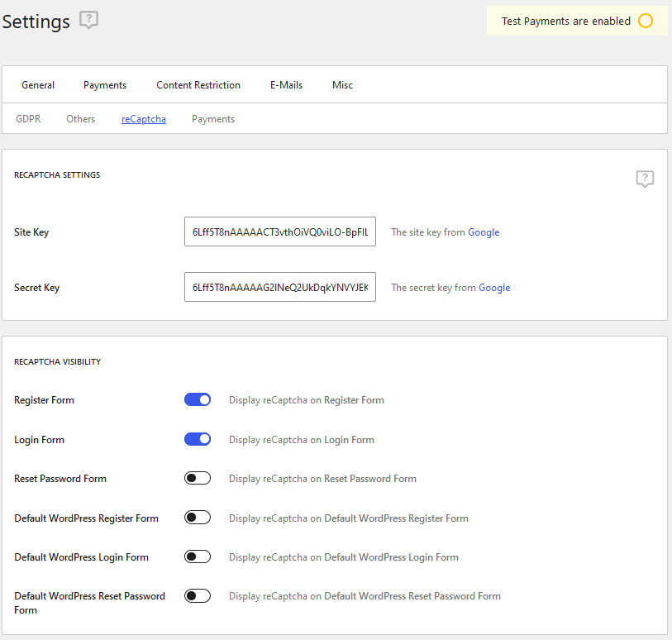This screenshot has width=672, height=640.
Task: Follow the Google link beside Secret Key
Action: tap(494, 288)
